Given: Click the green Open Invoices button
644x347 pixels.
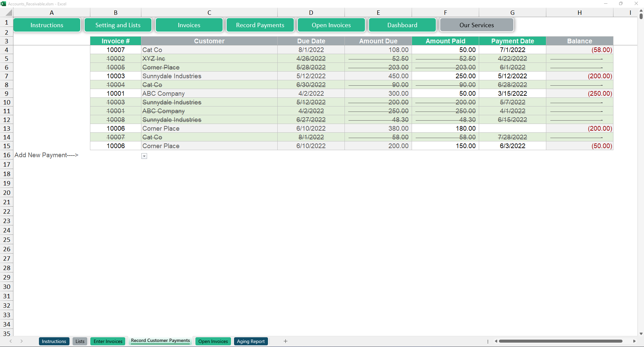Looking at the screenshot, I should 331,25.
